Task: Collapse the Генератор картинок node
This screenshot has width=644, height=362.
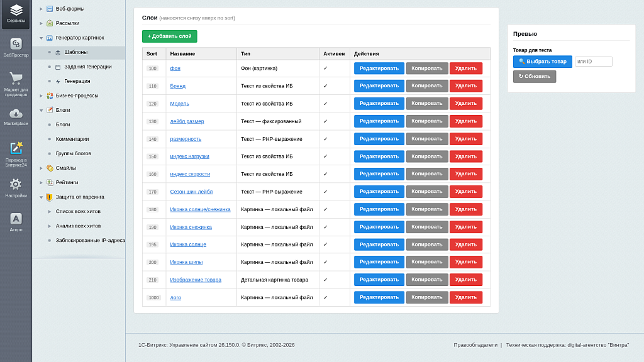Action: (x=41, y=38)
